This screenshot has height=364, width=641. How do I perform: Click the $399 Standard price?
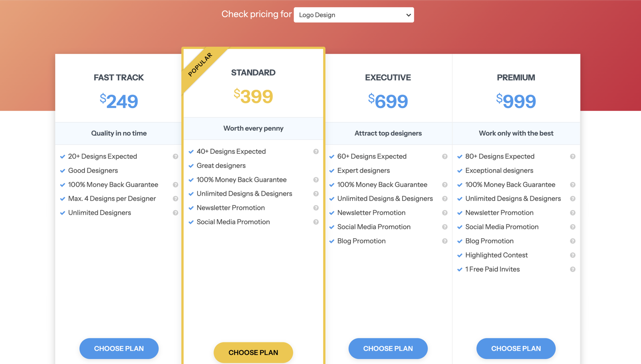point(253,97)
